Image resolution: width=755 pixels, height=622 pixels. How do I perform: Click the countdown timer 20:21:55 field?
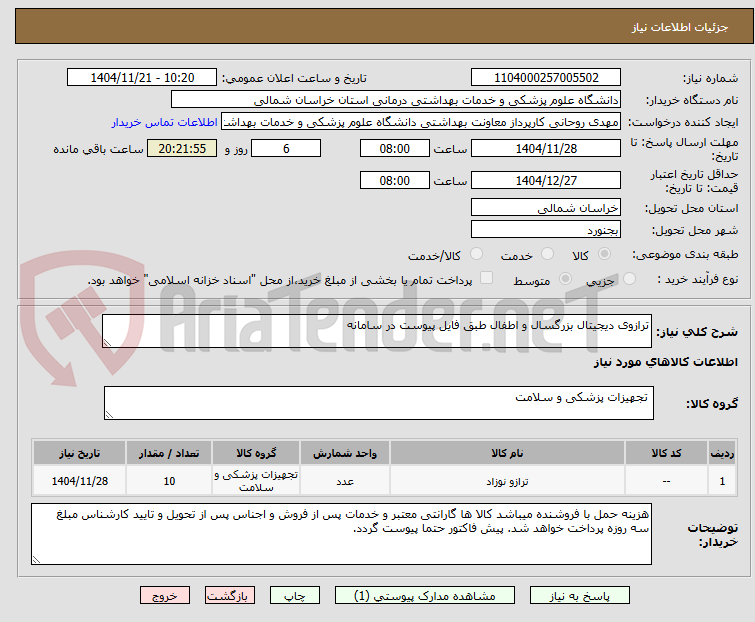[x=182, y=148]
